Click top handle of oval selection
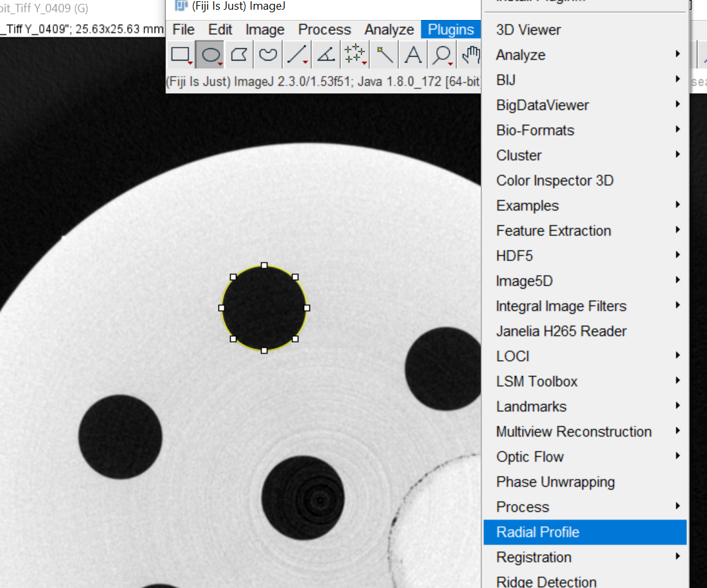 (x=264, y=266)
